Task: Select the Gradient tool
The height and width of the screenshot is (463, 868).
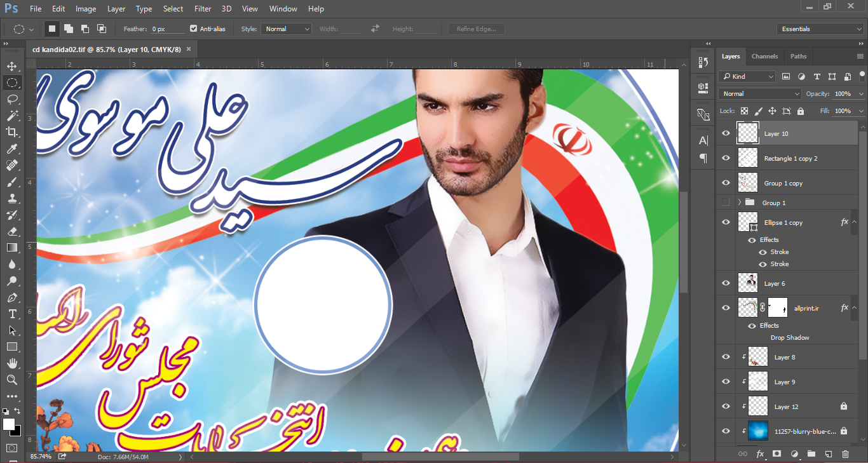Action: [x=12, y=248]
